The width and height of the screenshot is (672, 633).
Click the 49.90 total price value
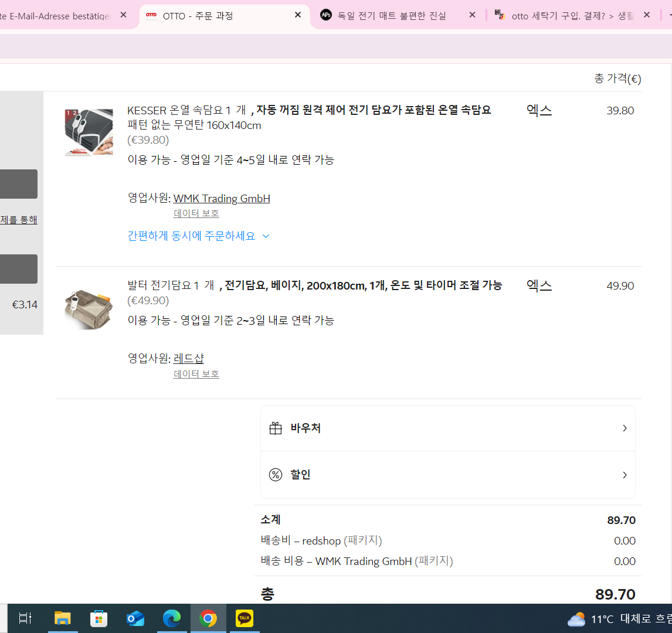[620, 285]
